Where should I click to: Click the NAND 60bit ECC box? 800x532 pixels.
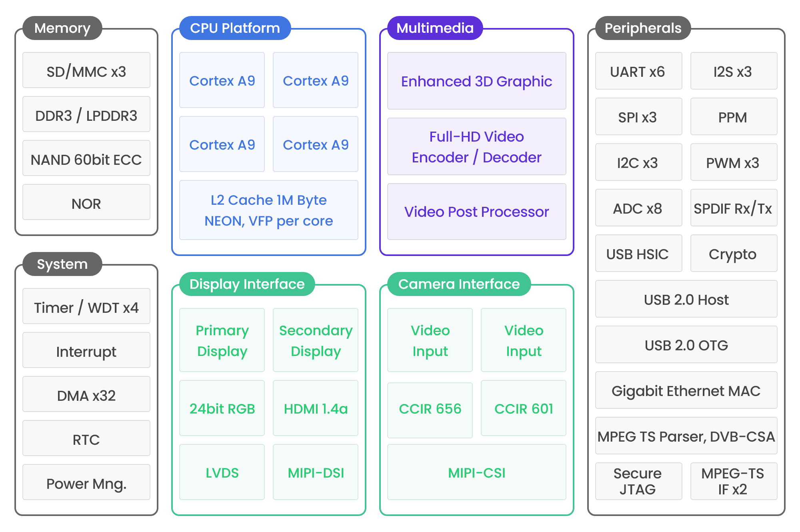pos(86,158)
